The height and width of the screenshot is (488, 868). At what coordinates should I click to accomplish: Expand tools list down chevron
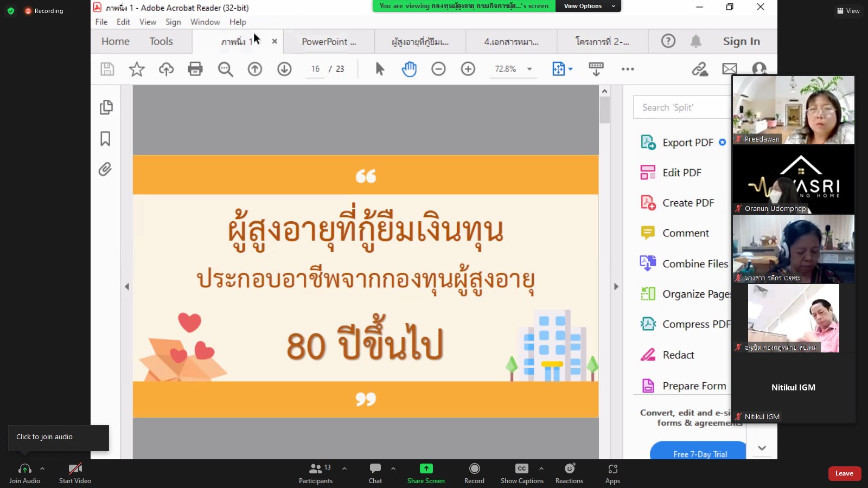click(x=762, y=448)
